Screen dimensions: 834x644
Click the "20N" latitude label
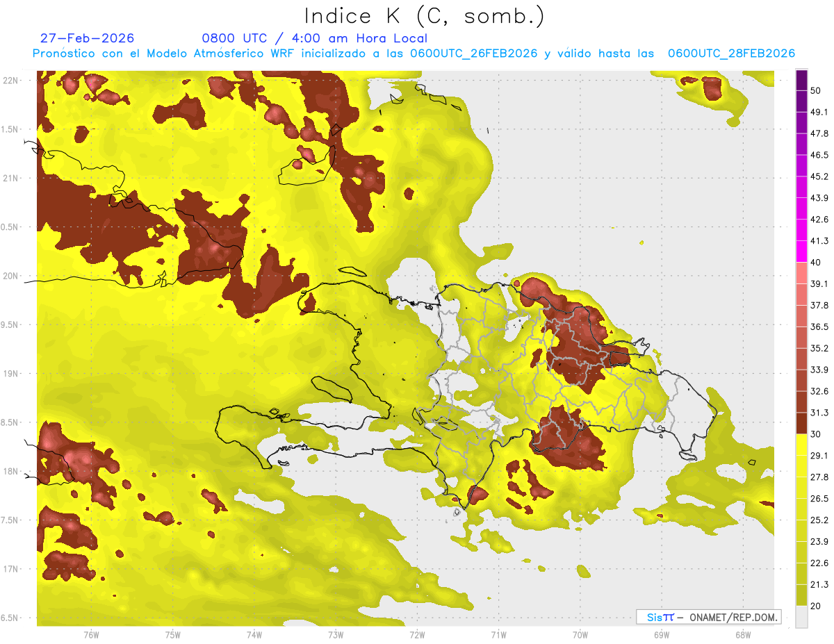(11, 276)
